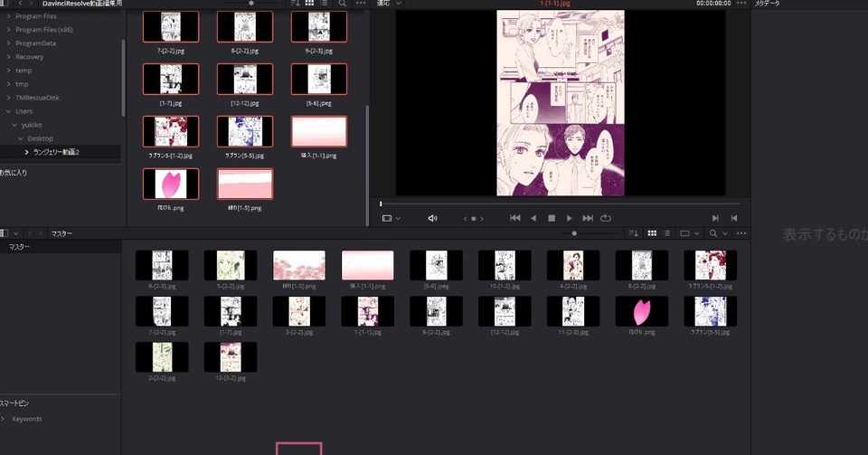Select the 12-[3-2].jpg clip in media pool

click(x=231, y=357)
